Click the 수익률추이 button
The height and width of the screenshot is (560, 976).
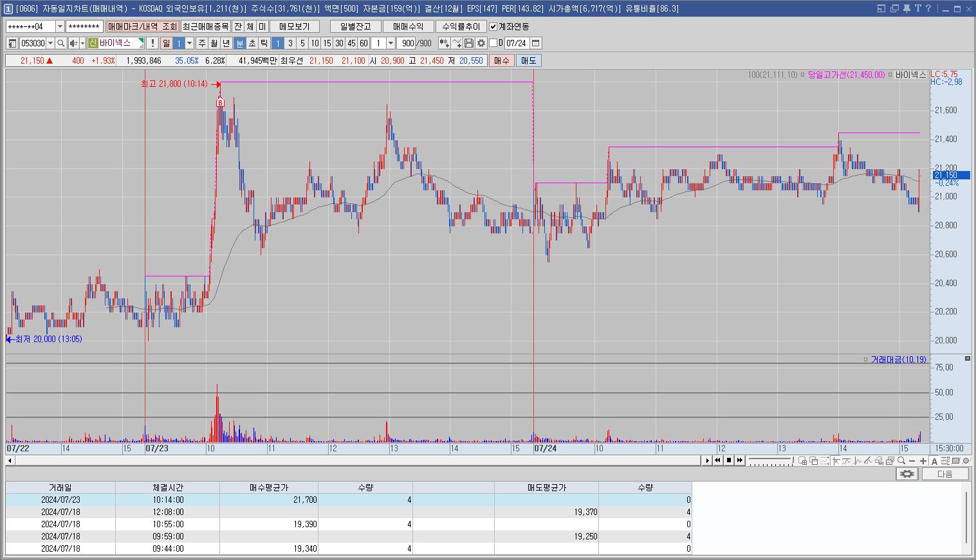click(461, 26)
